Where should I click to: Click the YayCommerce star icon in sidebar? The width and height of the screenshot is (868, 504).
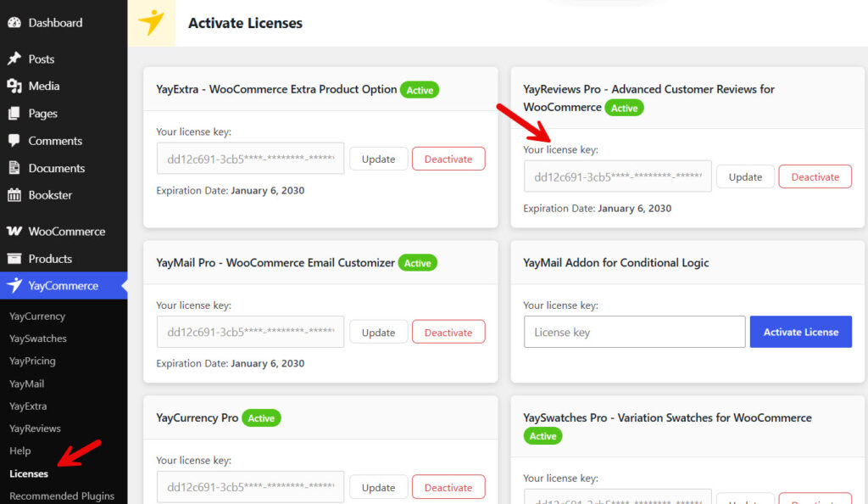pos(14,285)
